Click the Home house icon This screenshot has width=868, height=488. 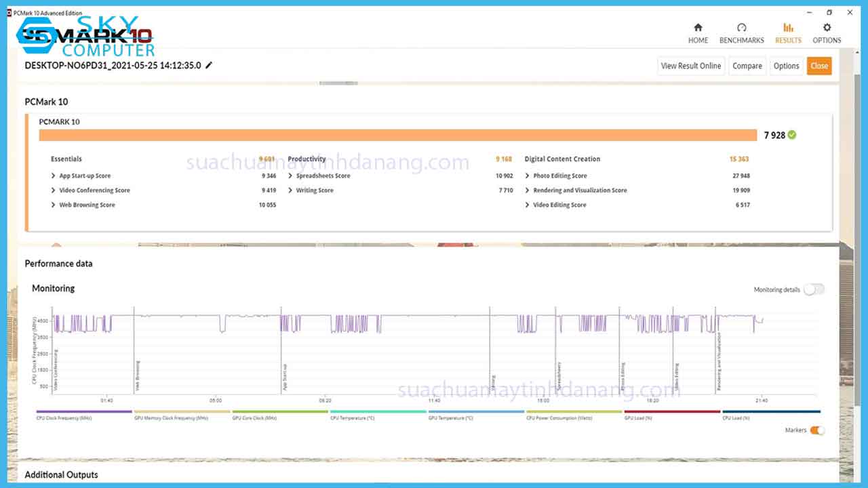[698, 28]
